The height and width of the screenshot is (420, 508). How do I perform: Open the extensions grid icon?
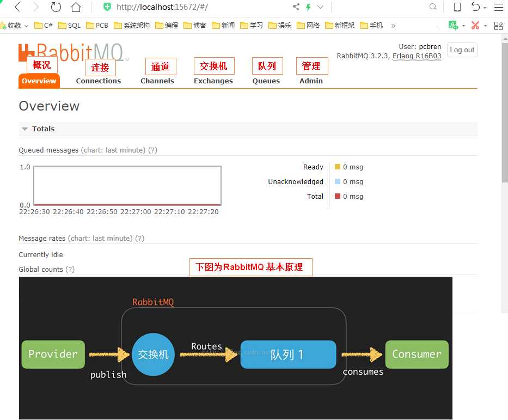(x=498, y=26)
